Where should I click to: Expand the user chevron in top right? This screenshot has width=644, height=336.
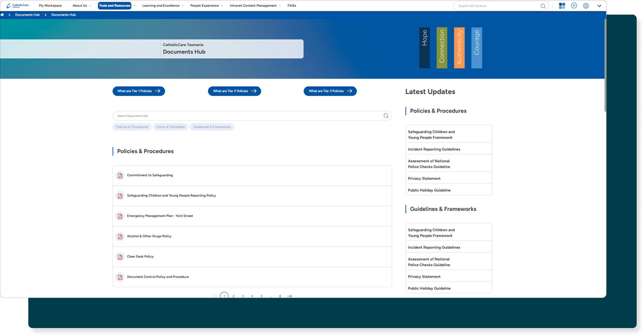point(599,6)
